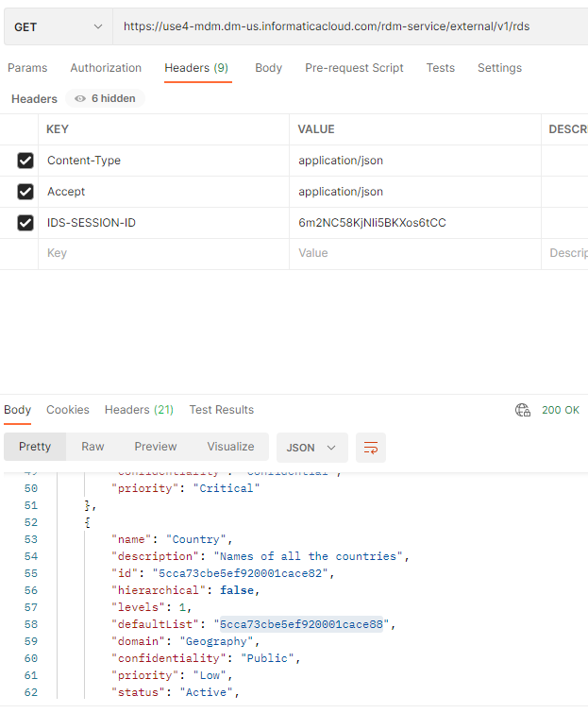Click the VALUE column header
This screenshot has height=713, width=588.
(316, 129)
